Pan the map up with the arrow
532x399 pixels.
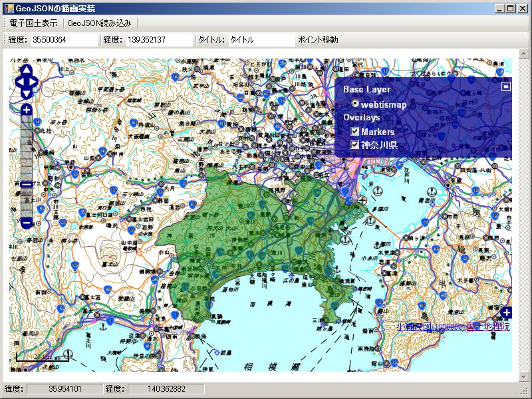pyautogui.click(x=27, y=71)
